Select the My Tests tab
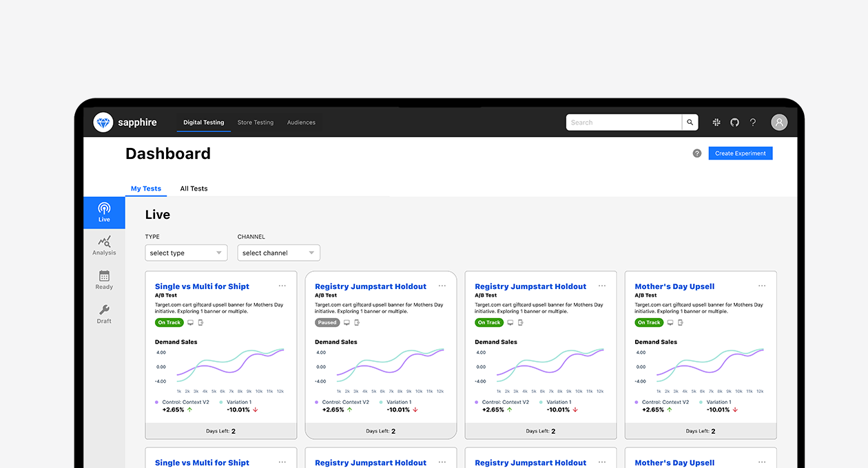Image resolution: width=868 pixels, height=468 pixels. coord(146,189)
